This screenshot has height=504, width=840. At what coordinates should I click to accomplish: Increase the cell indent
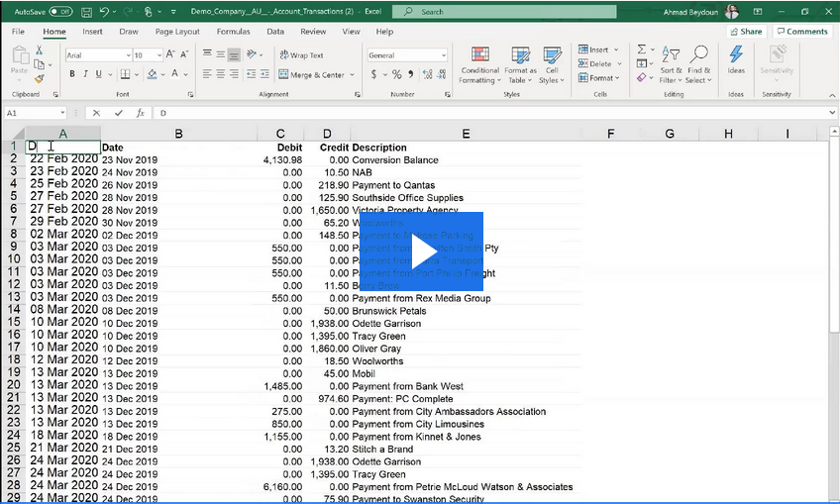pyautogui.click(x=264, y=74)
